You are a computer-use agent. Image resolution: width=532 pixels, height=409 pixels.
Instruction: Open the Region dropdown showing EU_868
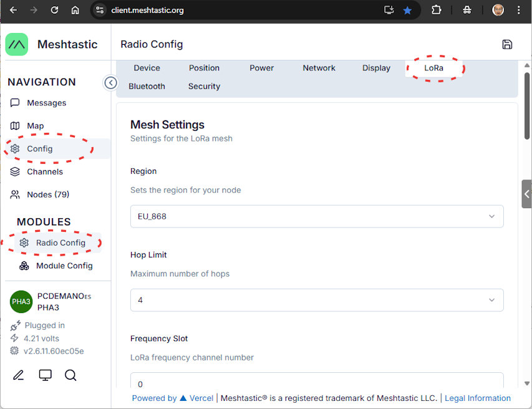click(317, 216)
